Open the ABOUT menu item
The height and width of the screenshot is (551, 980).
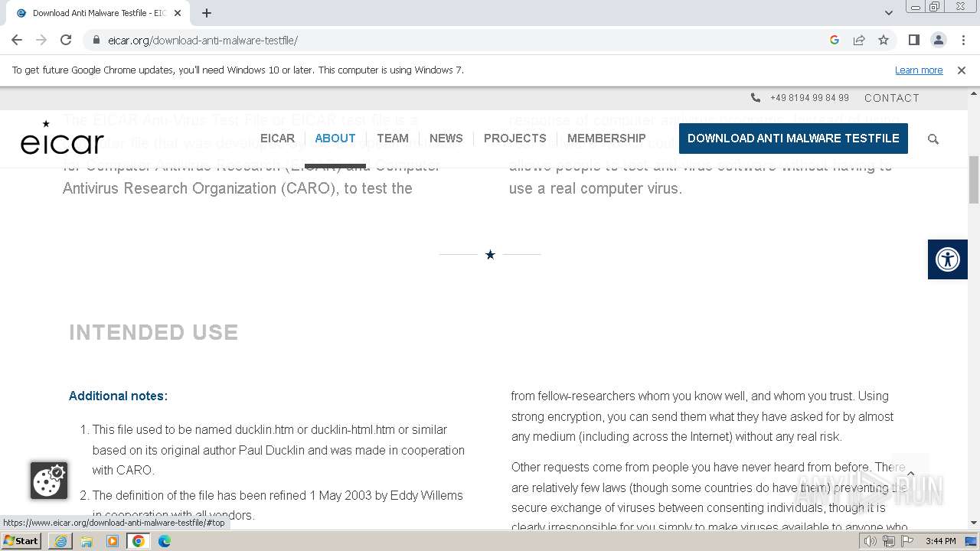[335, 139]
